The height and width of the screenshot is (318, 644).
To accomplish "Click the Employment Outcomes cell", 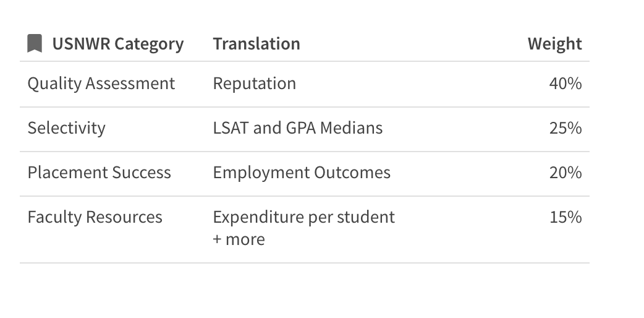I will 302,173.
